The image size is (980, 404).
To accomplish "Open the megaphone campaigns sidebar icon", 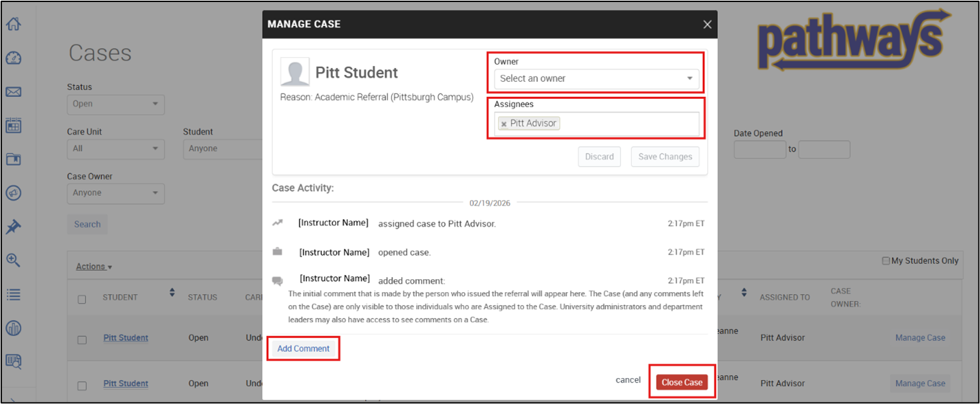I will 13,193.
